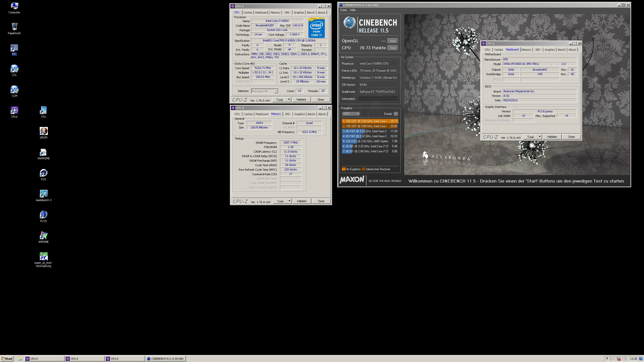The image size is (644, 362).
Task: Select the CCL desktop shortcut
Action: (x=14, y=70)
